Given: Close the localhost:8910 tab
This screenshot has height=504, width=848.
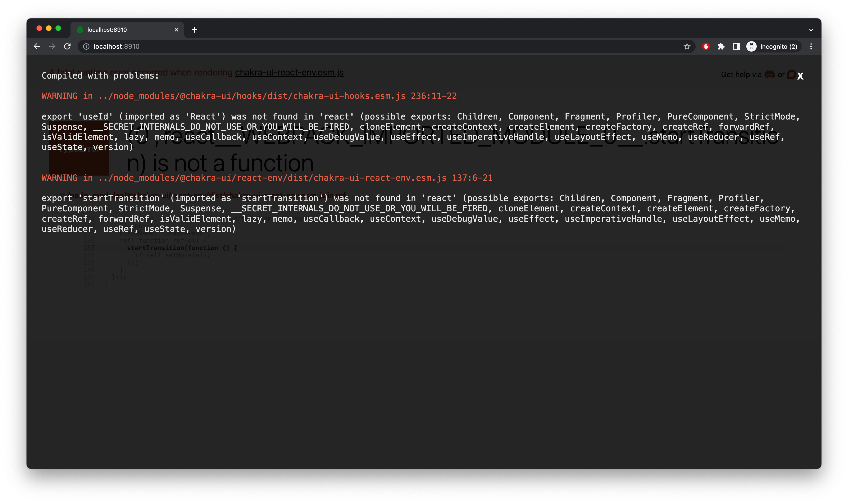Looking at the screenshot, I should coord(176,30).
